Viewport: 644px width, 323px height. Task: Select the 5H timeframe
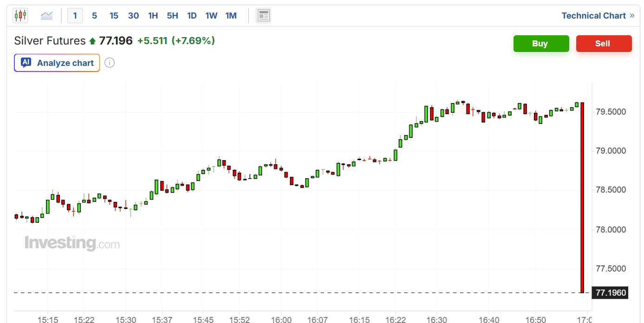[x=172, y=16]
